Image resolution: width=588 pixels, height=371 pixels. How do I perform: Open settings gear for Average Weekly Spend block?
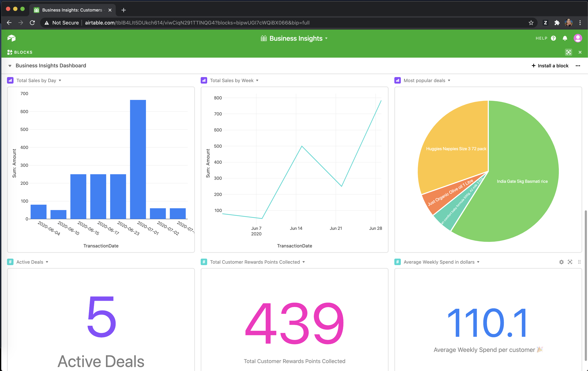[x=561, y=262]
